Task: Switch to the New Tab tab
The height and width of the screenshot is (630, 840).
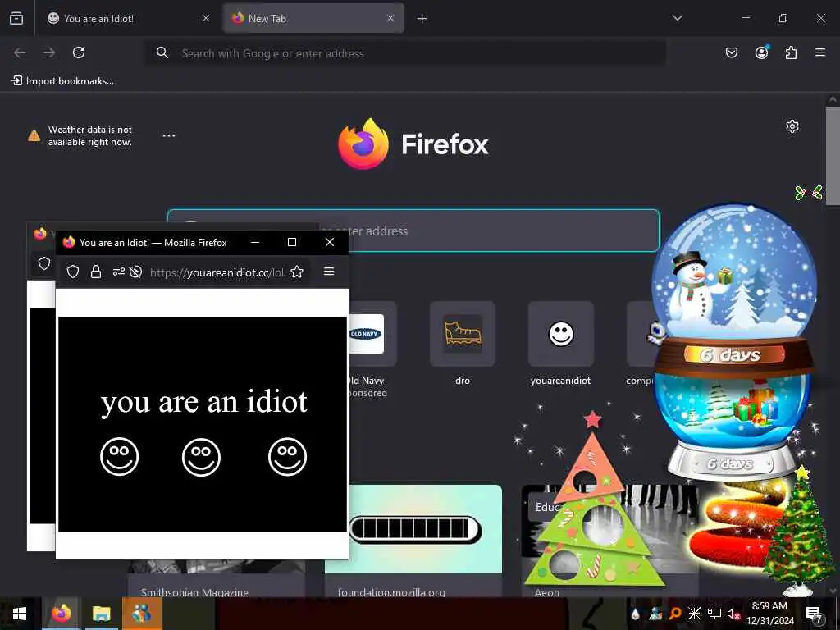Action: pyautogui.click(x=314, y=19)
